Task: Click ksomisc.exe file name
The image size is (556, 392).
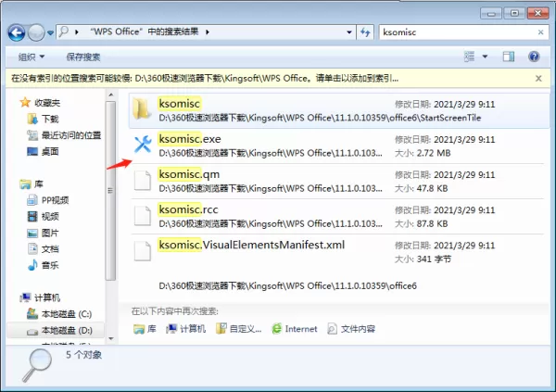Action: [190, 139]
